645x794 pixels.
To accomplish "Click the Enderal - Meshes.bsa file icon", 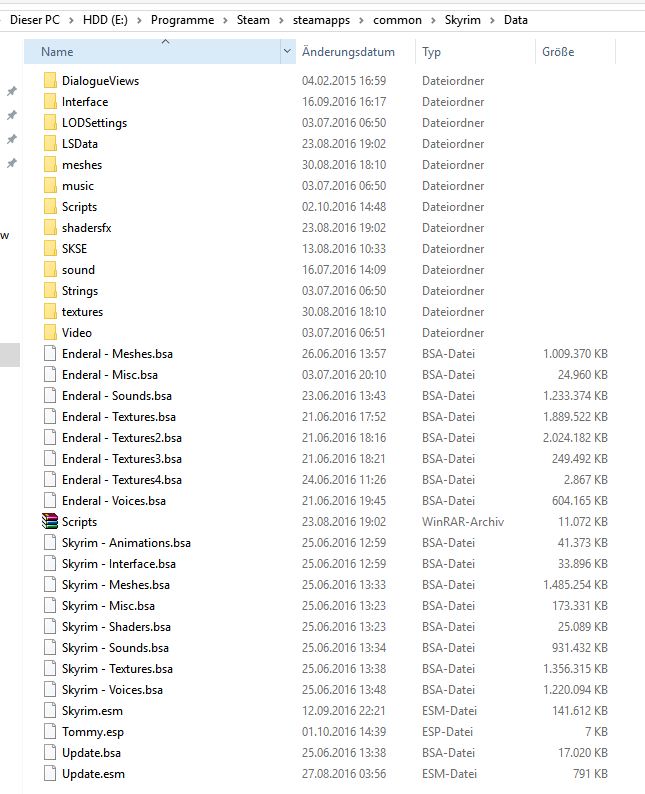I will (x=50, y=353).
